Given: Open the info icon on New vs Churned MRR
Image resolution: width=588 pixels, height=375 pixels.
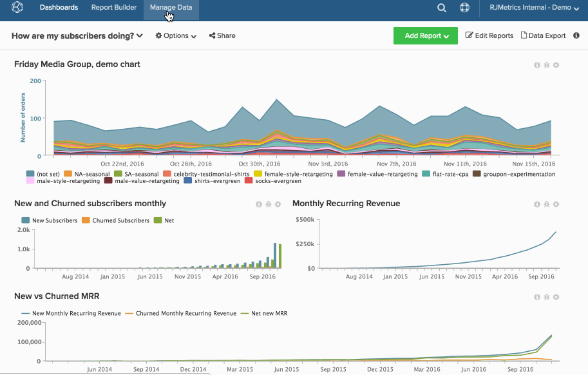Looking at the screenshot, I should point(537,297).
